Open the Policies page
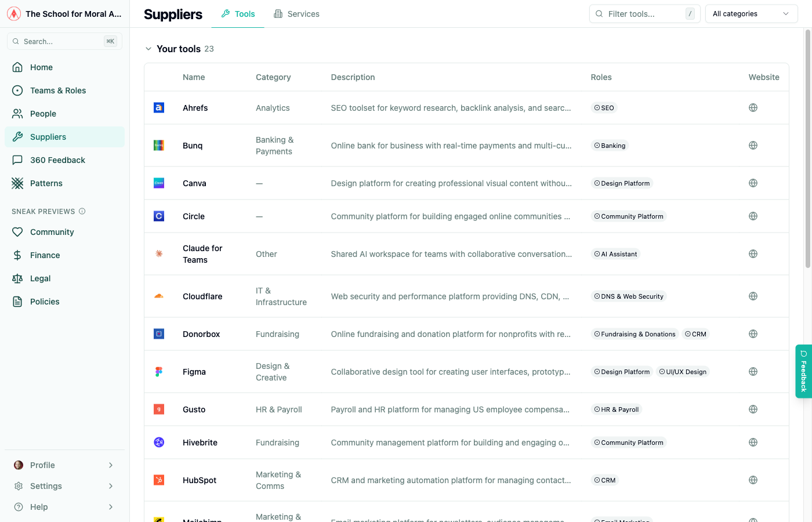 pos(64,302)
